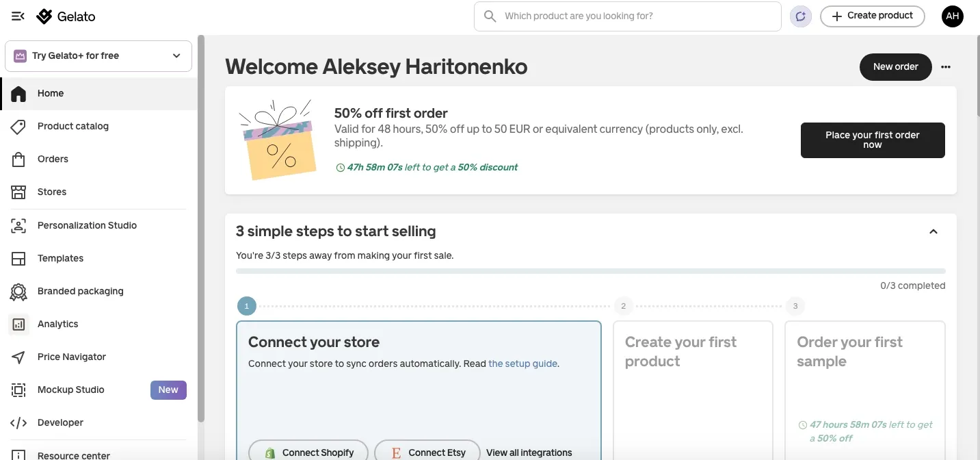Image resolution: width=980 pixels, height=460 pixels.
Task: Click the three-dots more options icon
Action: tap(946, 67)
